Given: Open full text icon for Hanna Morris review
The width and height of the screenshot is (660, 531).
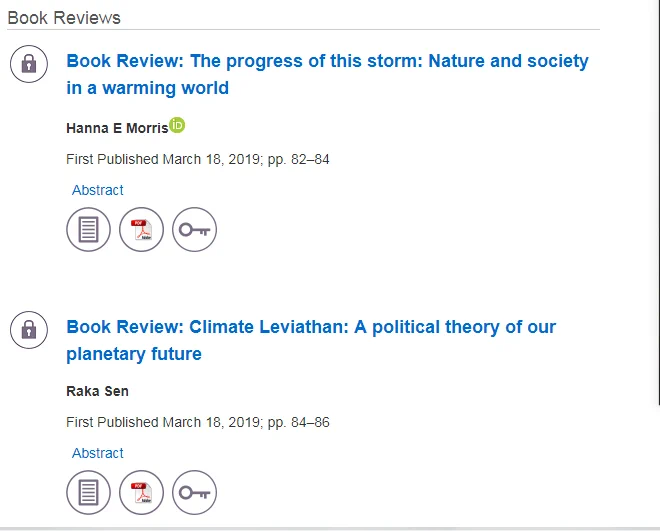Looking at the screenshot, I should [88, 229].
